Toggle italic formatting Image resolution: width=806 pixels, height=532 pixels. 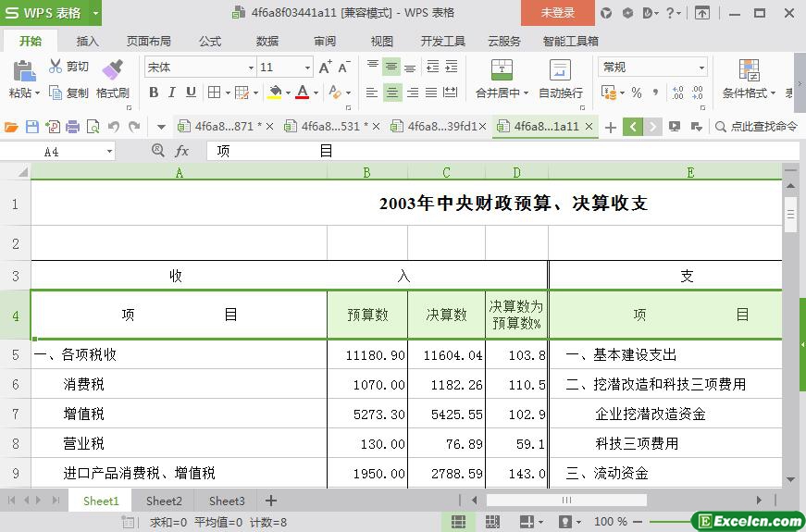(172, 93)
